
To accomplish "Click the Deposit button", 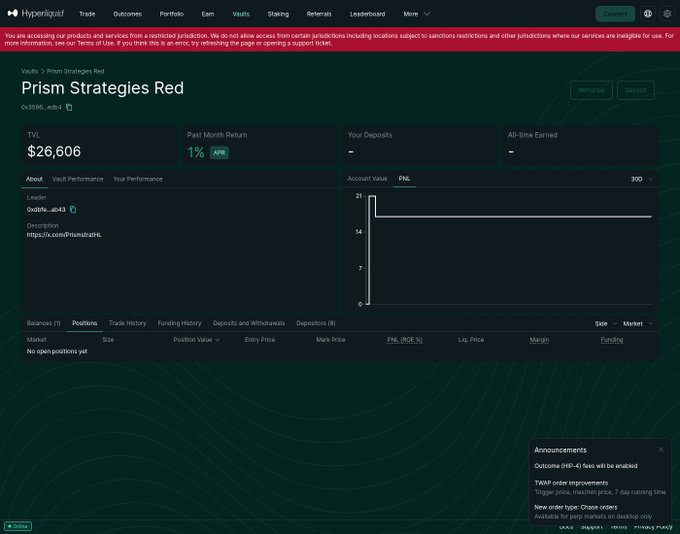I will coord(635,90).
